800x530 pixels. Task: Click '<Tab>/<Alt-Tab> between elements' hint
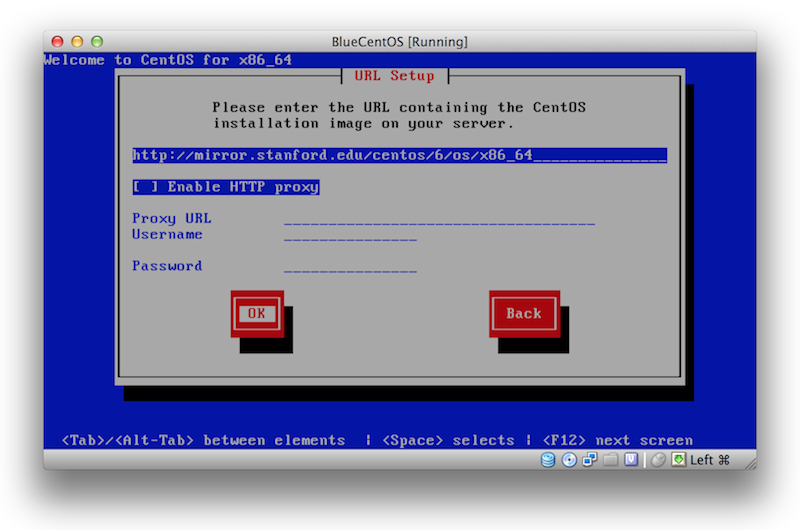click(203, 440)
